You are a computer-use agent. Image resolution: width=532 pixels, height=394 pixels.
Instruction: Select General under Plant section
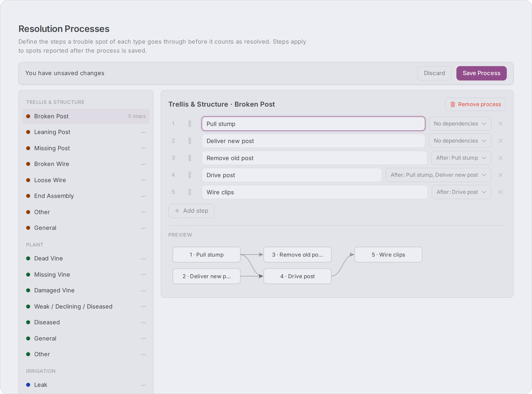click(86, 338)
